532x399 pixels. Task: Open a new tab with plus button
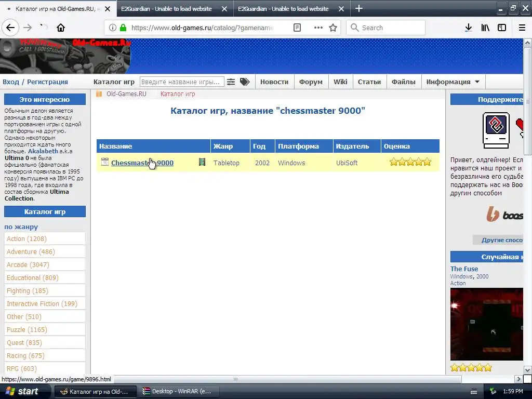(359, 8)
